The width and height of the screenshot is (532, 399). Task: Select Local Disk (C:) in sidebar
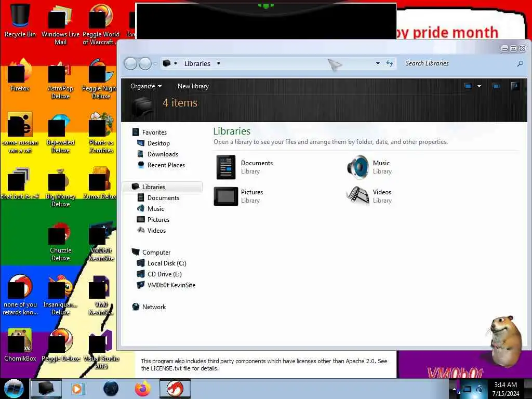click(167, 263)
